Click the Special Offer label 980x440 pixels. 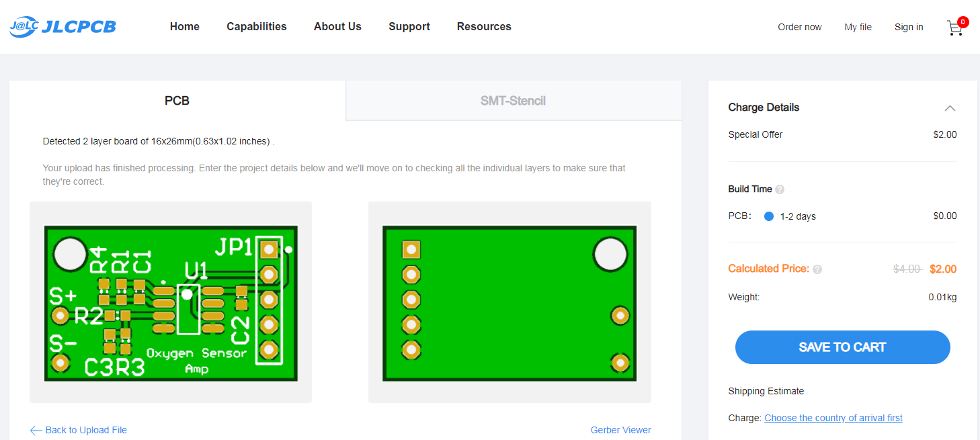[756, 134]
